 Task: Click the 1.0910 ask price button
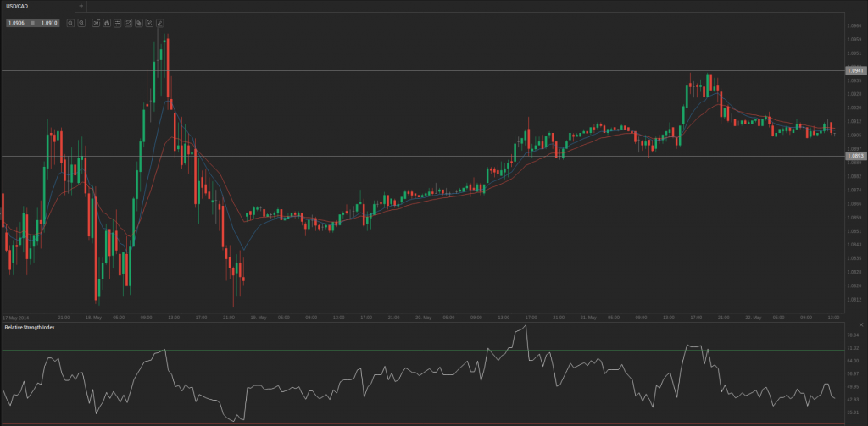49,23
